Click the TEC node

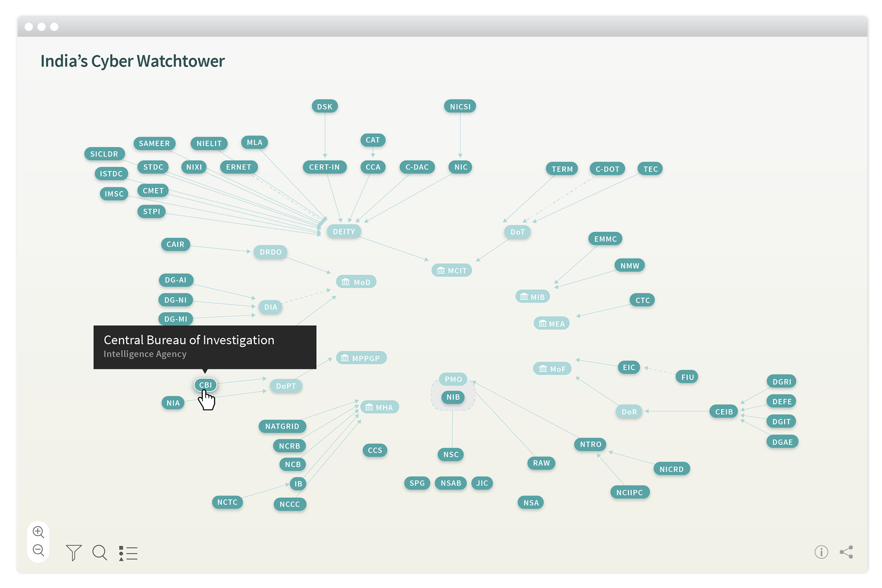(x=650, y=169)
